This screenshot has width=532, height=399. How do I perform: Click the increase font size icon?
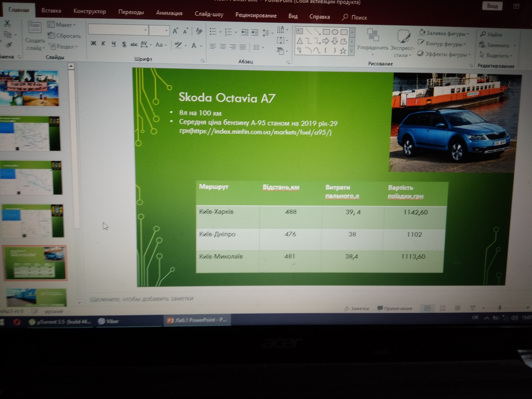coord(175,31)
